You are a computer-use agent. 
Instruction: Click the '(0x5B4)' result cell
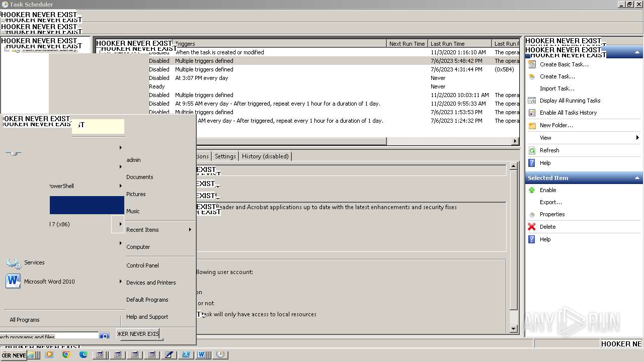pyautogui.click(x=504, y=69)
